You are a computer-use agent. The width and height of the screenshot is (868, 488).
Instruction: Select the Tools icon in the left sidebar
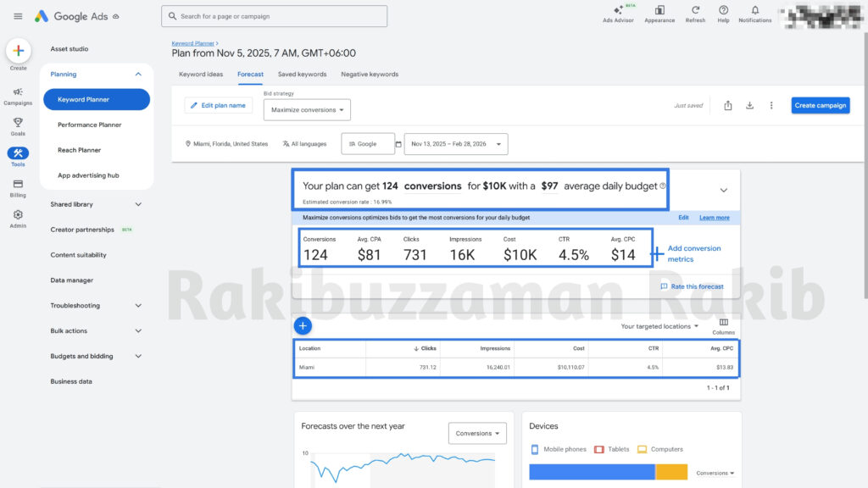18,153
